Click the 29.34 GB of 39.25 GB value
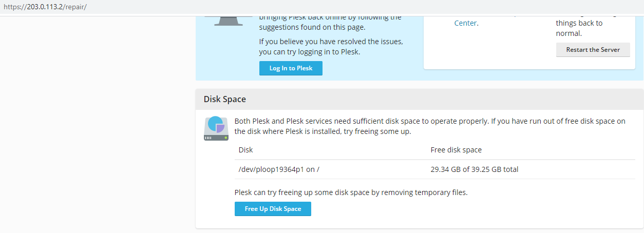This screenshot has height=233, width=644. tap(475, 169)
